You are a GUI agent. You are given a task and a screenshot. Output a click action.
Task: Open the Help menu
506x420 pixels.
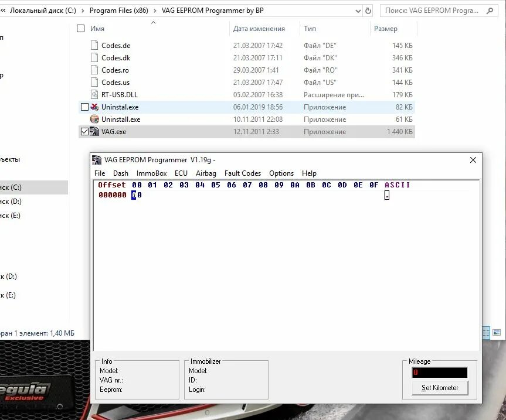click(309, 173)
